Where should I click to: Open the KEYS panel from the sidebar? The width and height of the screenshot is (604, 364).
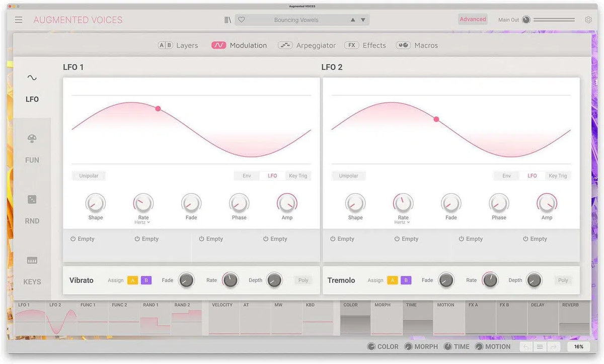(x=32, y=270)
